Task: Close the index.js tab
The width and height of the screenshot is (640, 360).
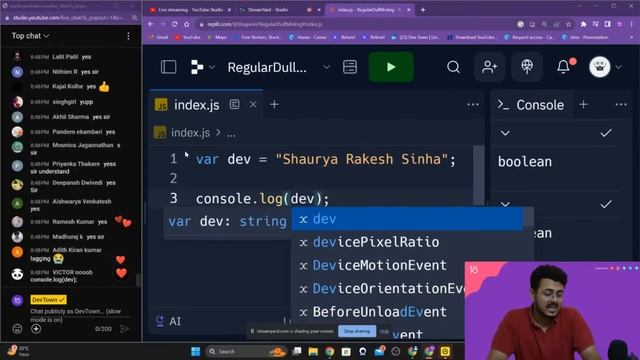Action: [x=253, y=105]
